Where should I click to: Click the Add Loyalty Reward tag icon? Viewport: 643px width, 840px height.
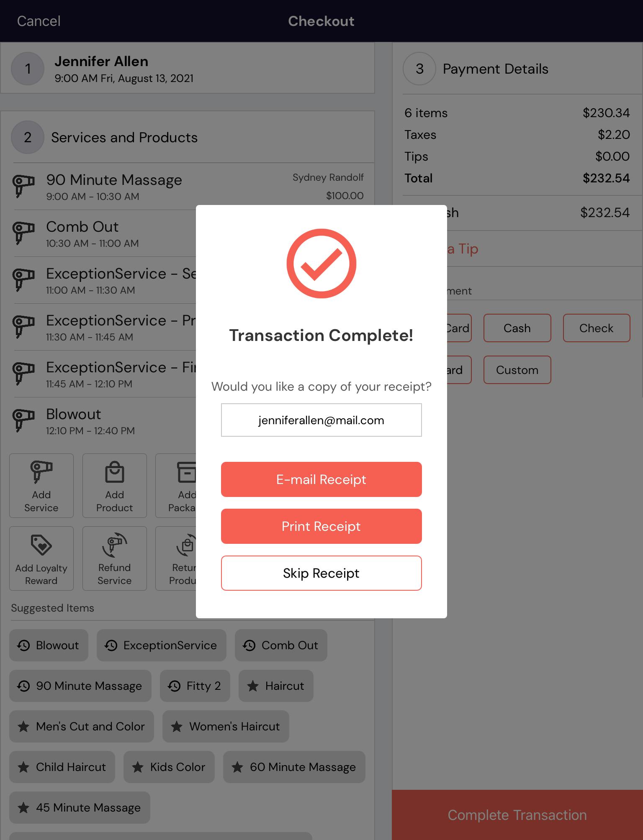[x=41, y=545]
